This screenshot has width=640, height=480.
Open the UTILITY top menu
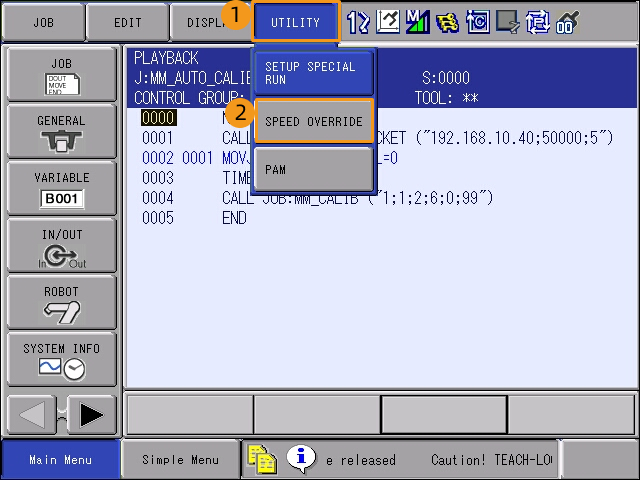click(296, 22)
